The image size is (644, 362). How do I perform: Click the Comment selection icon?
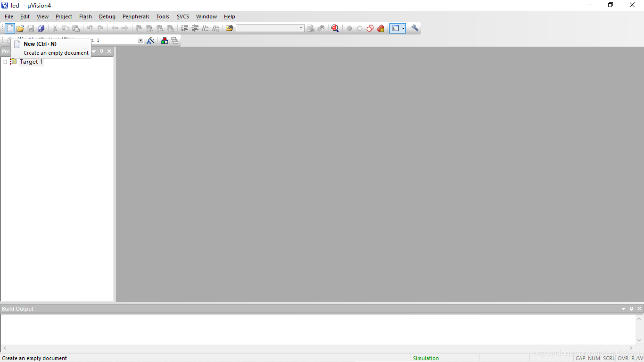[x=205, y=28]
